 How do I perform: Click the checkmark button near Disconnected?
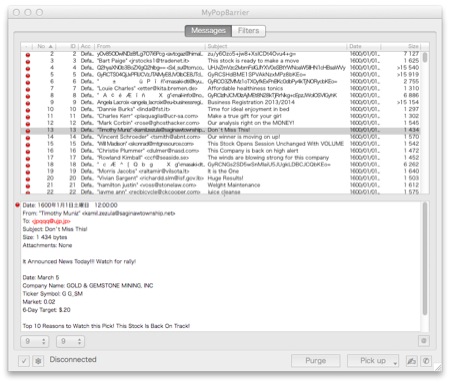point(24,361)
